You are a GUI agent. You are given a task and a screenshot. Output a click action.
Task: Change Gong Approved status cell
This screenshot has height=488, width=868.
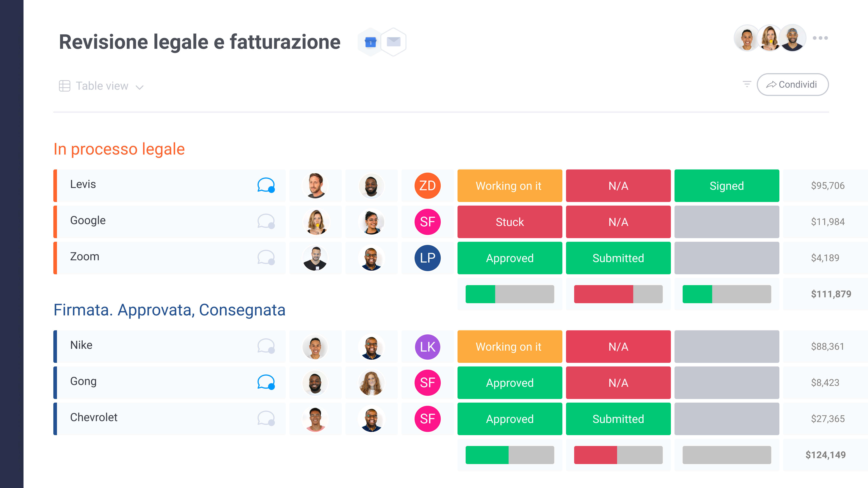509,382
